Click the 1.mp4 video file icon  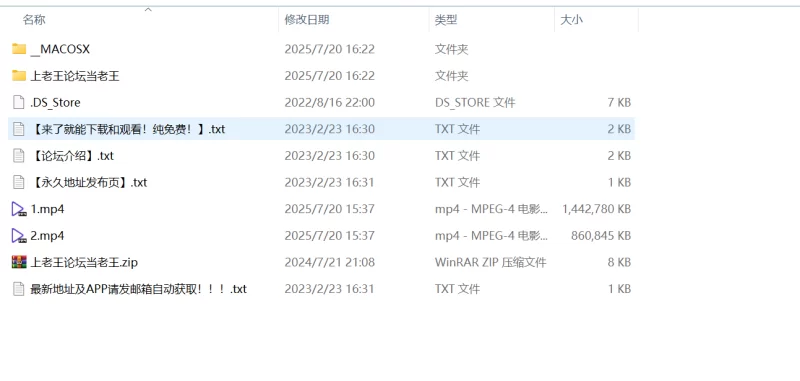[x=19, y=209]
